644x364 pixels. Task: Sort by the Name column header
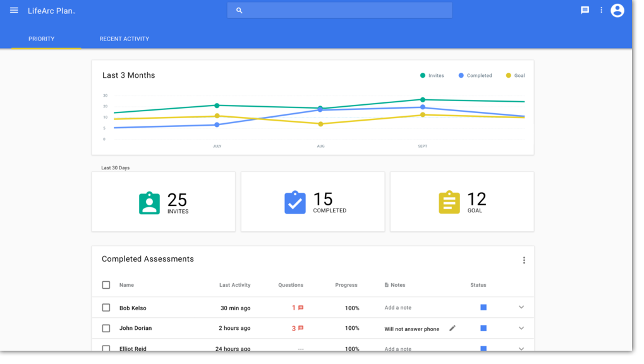pos(126,285)
